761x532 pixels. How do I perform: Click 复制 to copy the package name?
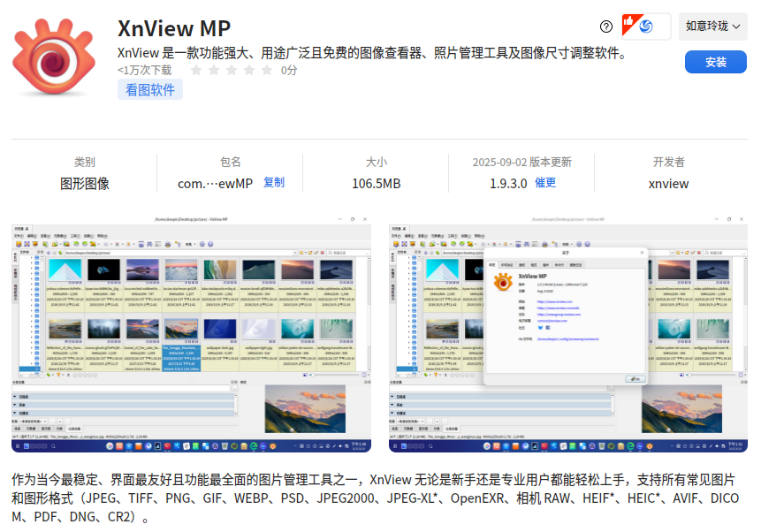pyautogui.click(x=274, y=183)
